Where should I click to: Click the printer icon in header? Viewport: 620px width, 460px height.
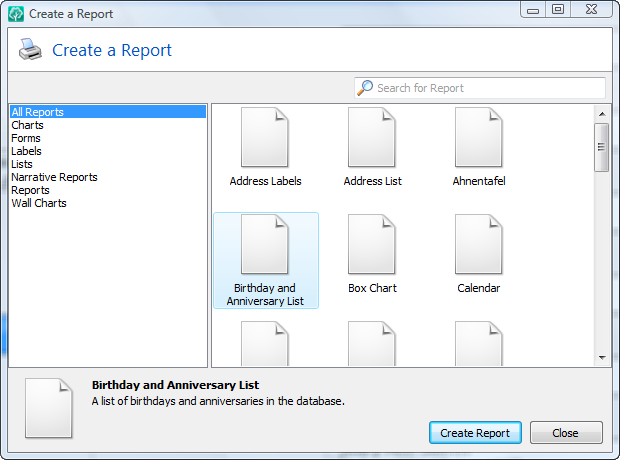point(30,49)
